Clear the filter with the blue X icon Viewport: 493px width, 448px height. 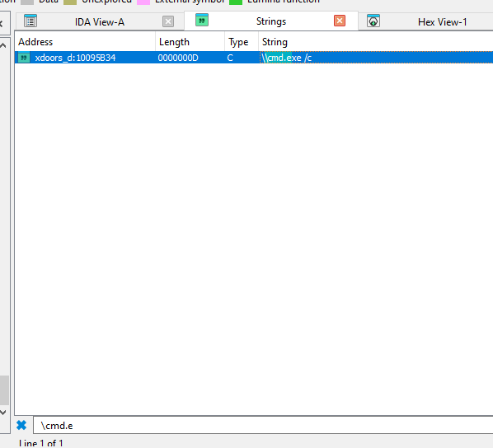tap(21, 425)
